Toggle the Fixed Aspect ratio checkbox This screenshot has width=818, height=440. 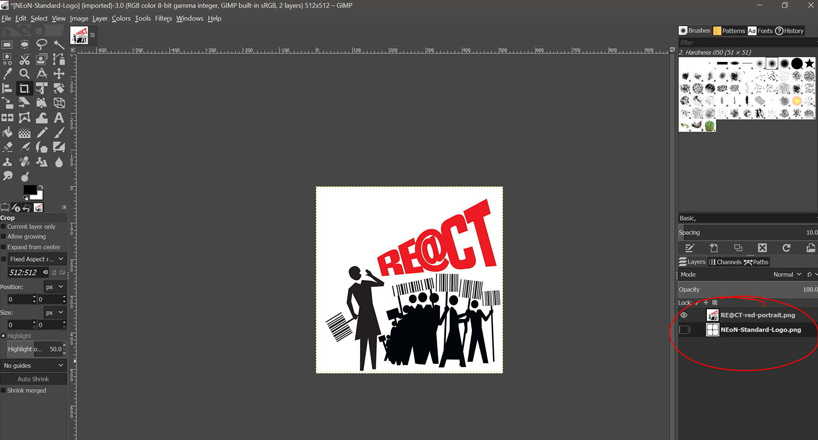pos(4,259)
